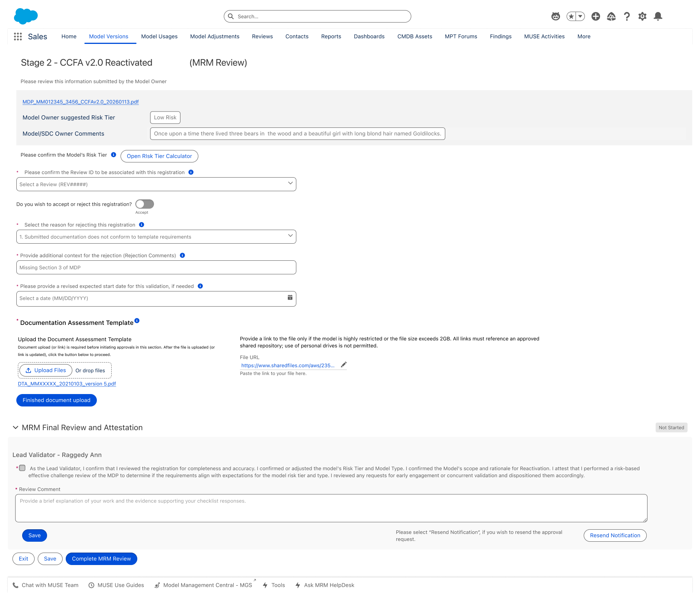Click the Favorites star icon
700x593 pixels.
coord(571,16)
